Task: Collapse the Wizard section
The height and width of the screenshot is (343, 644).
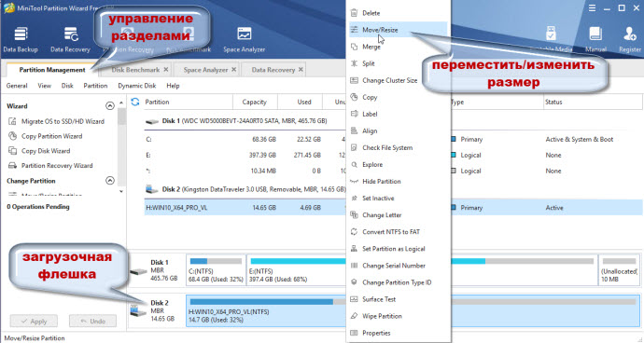Action: [110, 106]
